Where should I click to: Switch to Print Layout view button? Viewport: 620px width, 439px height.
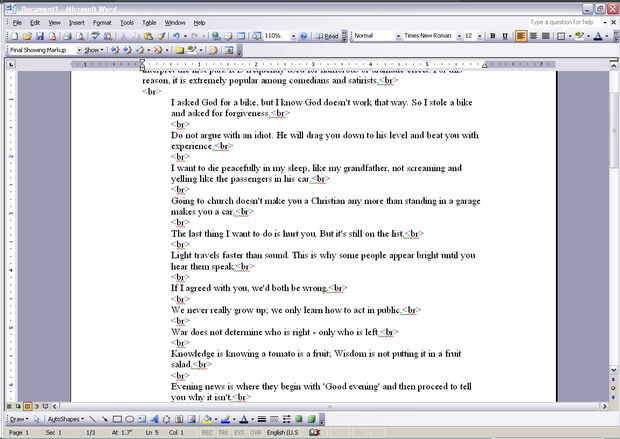(x=27, y=406)
